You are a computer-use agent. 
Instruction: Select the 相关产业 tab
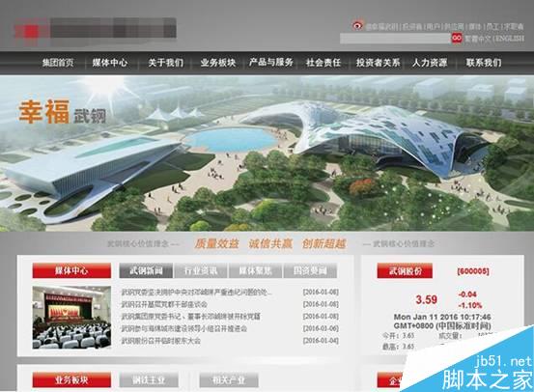[x=229, y=380]
